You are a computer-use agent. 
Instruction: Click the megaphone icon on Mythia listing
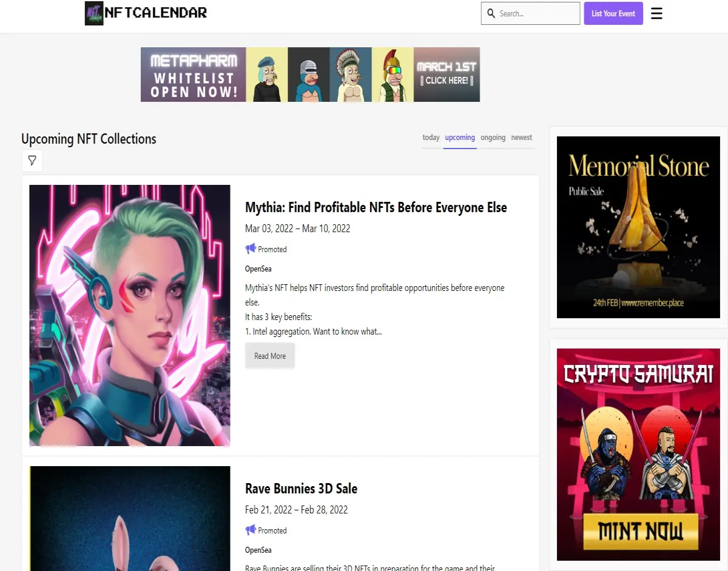click(x=251, y=249)
